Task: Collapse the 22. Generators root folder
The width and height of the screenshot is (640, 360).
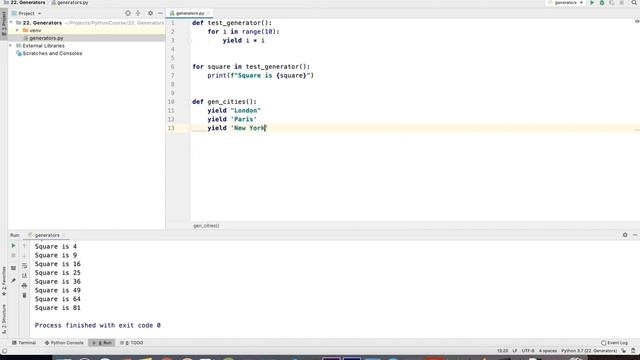Action: coord(11,23)
